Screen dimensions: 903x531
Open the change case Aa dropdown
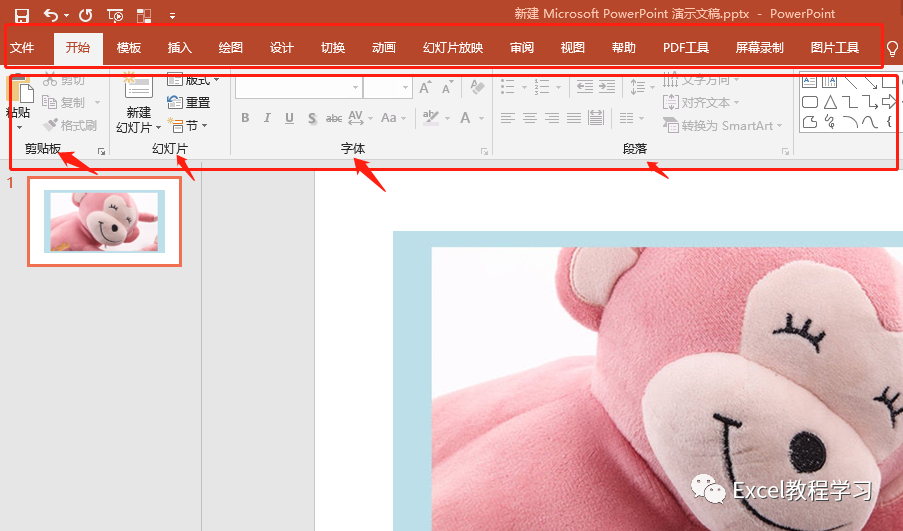pyautogui.click(x=393, y=118)
